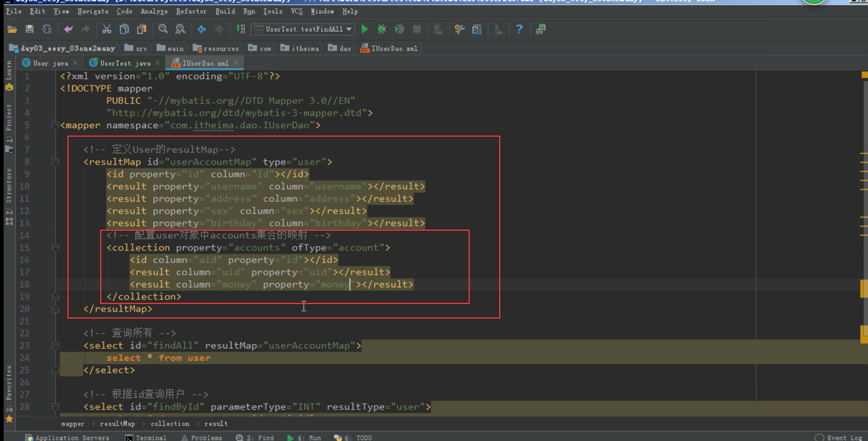Toggle the Structure tool window

(9, 190)
